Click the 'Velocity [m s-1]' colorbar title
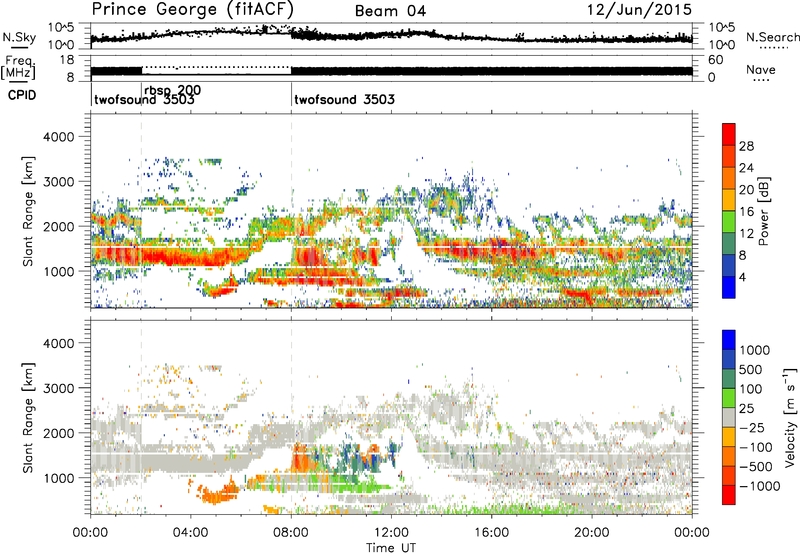Image resolution: width=800 pixels, height=554 pixels. (790, 417)
